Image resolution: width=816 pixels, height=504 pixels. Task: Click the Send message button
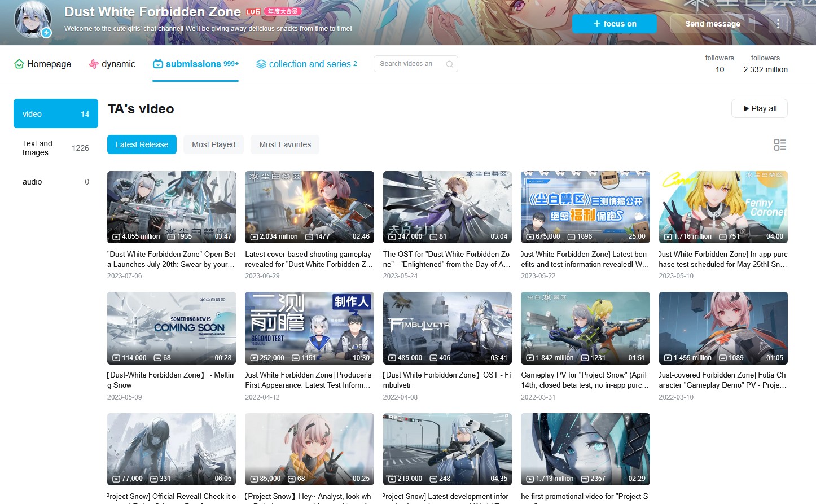click(713, 24)
